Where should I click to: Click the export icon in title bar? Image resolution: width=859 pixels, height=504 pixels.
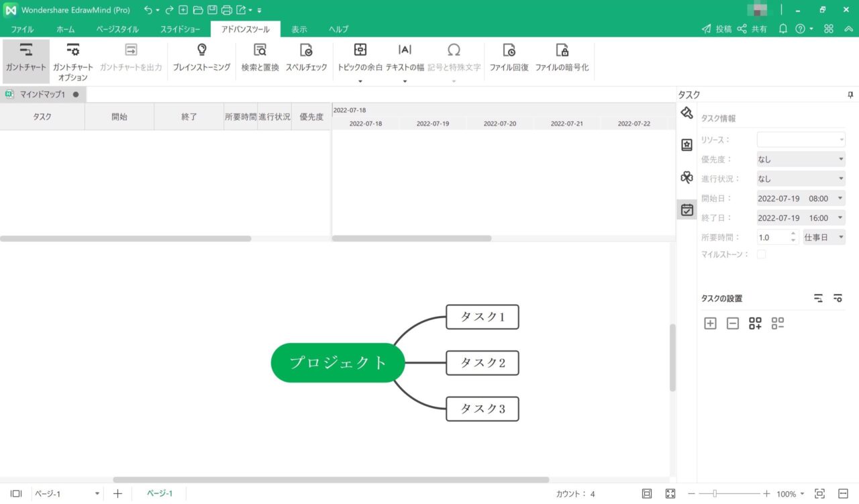(242, 10)
